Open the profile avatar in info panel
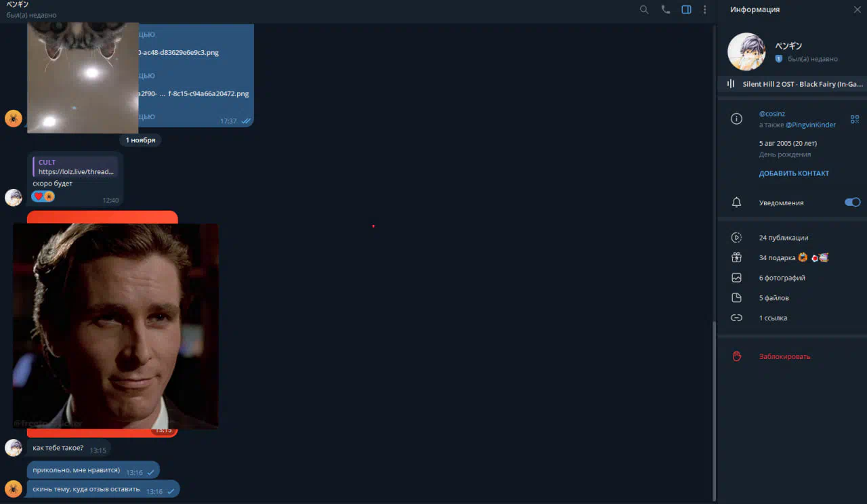 (746, 52)
